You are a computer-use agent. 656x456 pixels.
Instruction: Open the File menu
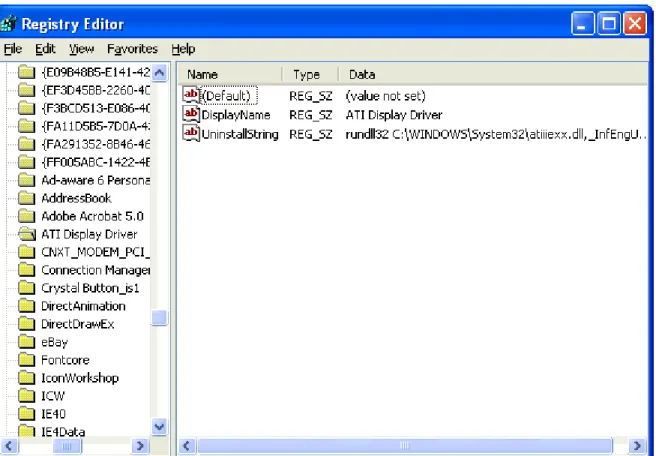point(13,49)
